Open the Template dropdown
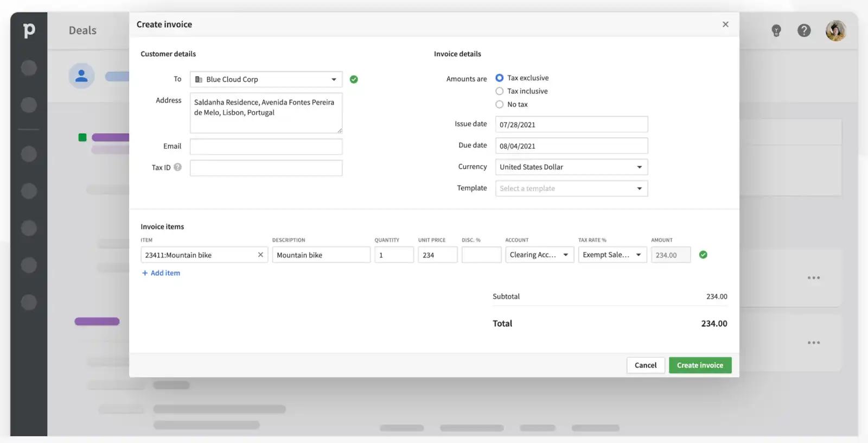The image size is (868, 443). (571, 188)
